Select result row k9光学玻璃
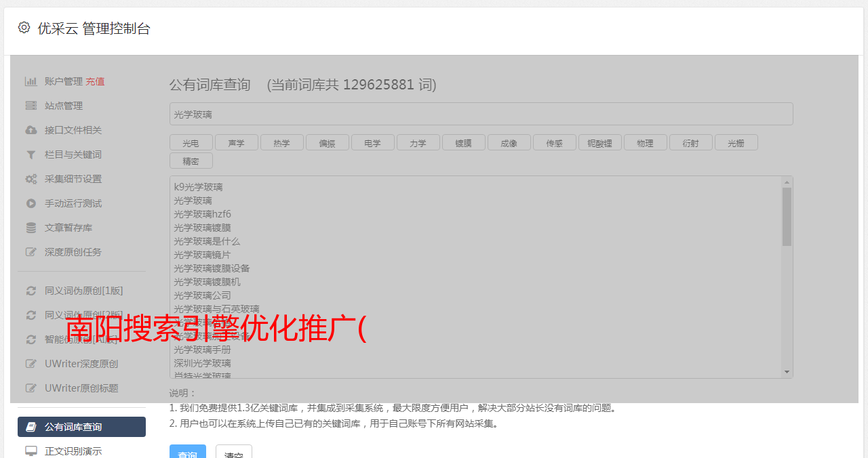868x458 pixels. [x=198, y=187]
